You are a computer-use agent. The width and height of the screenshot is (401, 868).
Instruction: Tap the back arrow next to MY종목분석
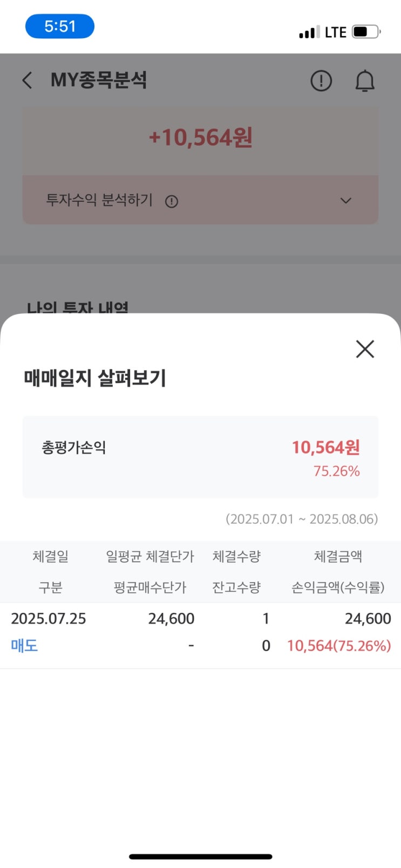point(28,81)
